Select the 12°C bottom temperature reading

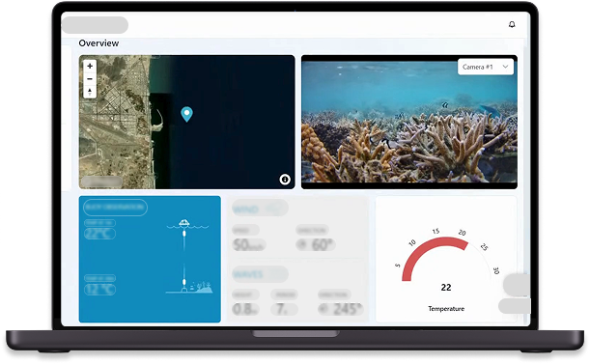[x=99, y=289]
